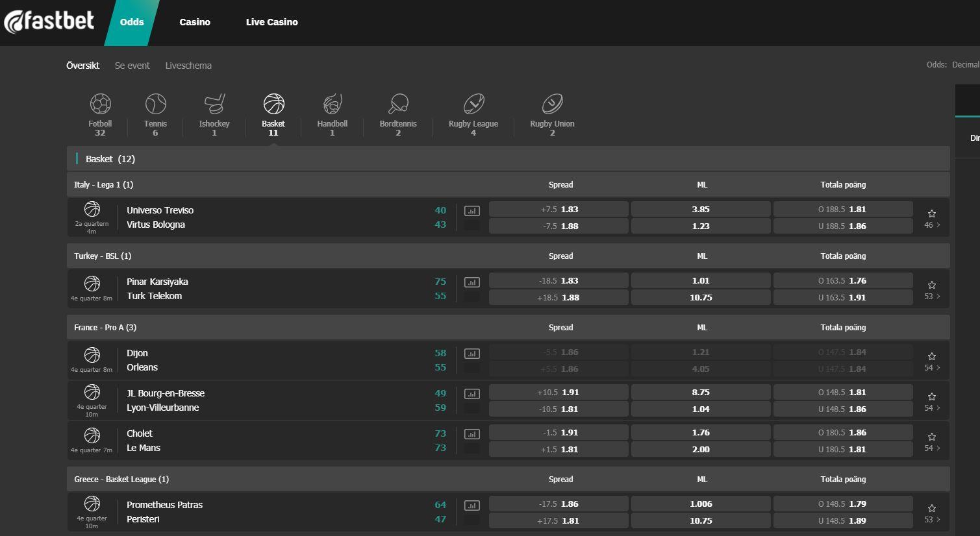Select the Handboll sport icon
The height and width of the screenshot is (536, 980).
(332, 104)
